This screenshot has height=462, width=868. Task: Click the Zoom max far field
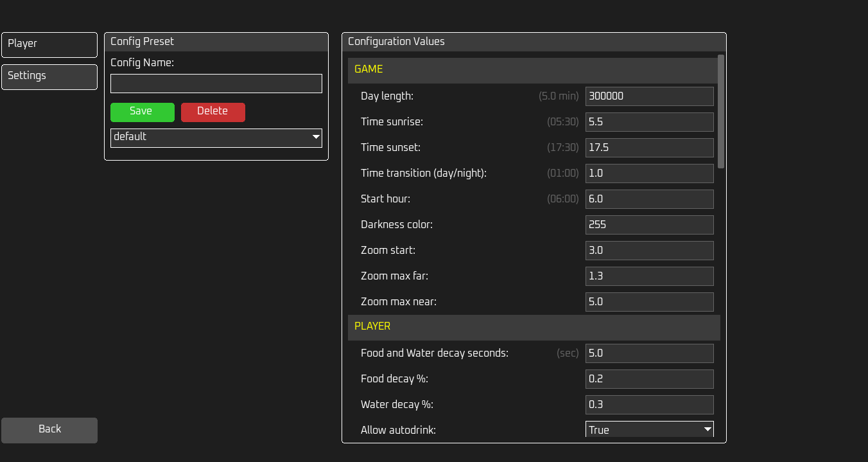(x=649, y=276)
